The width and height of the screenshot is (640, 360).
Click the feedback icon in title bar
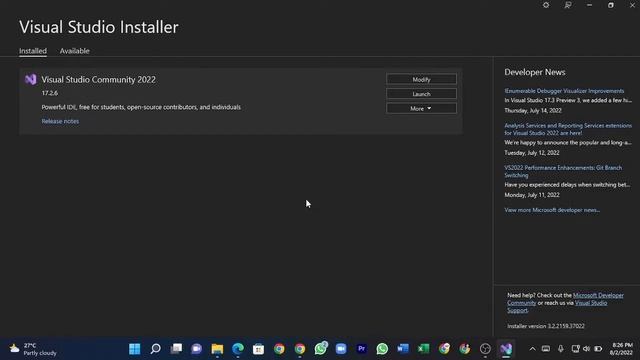[x=568, y=5]
